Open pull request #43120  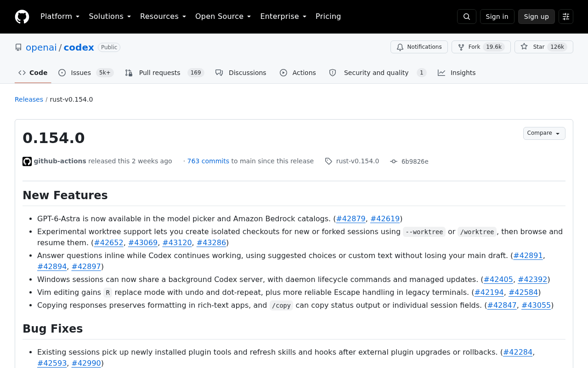click(177, 242)
